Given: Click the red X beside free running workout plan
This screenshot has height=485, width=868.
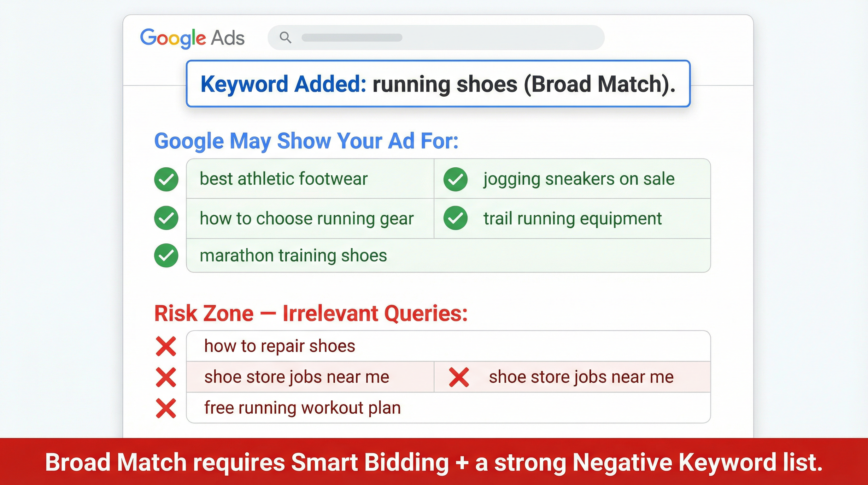Looking at the screenshot, I should coord(166,408).
